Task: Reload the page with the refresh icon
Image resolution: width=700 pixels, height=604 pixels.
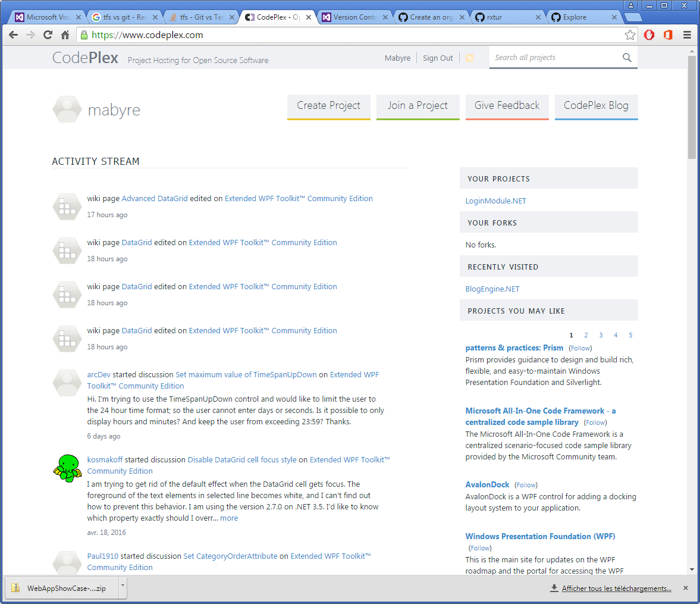Action: 48,35
